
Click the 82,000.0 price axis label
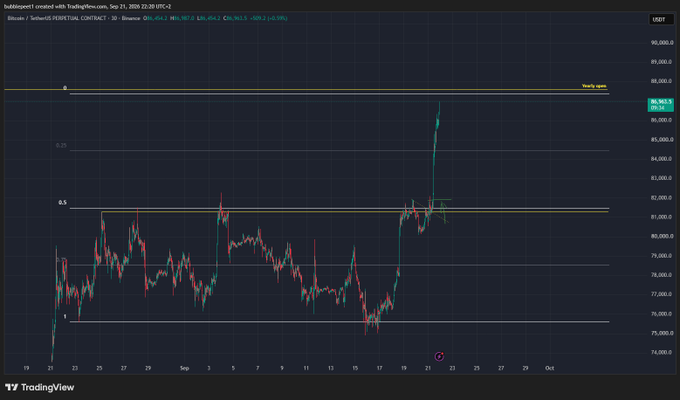(x=662, y=198)
